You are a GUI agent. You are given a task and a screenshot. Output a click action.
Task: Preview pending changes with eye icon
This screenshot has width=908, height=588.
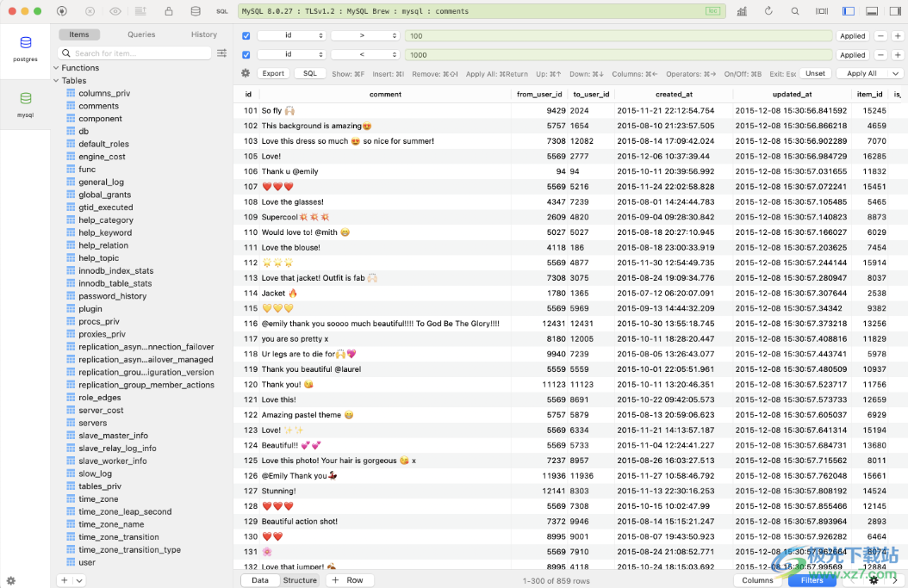tap(115, 11)
